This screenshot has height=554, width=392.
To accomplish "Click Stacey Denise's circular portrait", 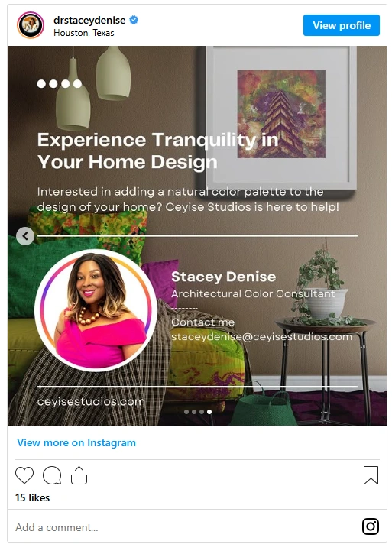I will point(96,310).
